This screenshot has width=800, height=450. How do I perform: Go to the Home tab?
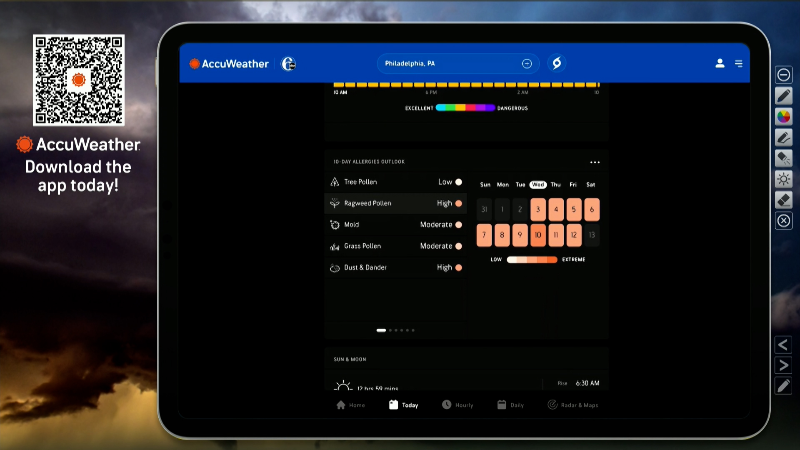coord(351,405)
